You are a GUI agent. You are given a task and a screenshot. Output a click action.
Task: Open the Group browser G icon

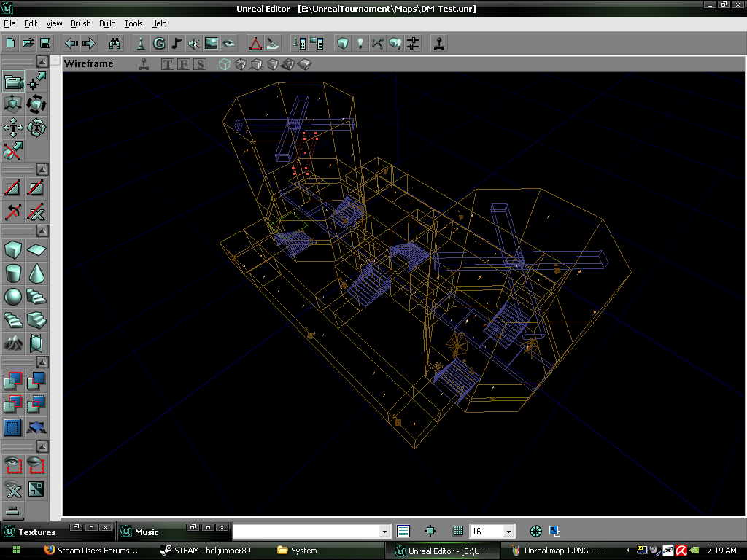point(159,43)
